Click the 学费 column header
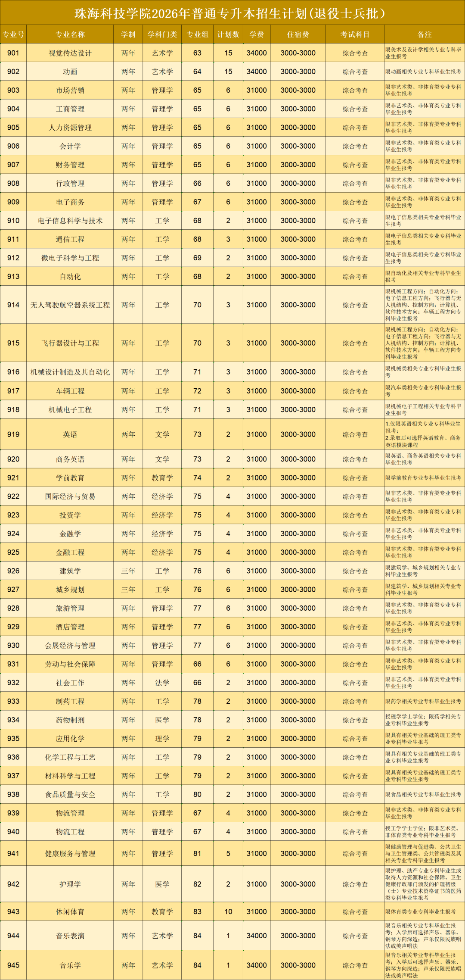 coord(257,34)
